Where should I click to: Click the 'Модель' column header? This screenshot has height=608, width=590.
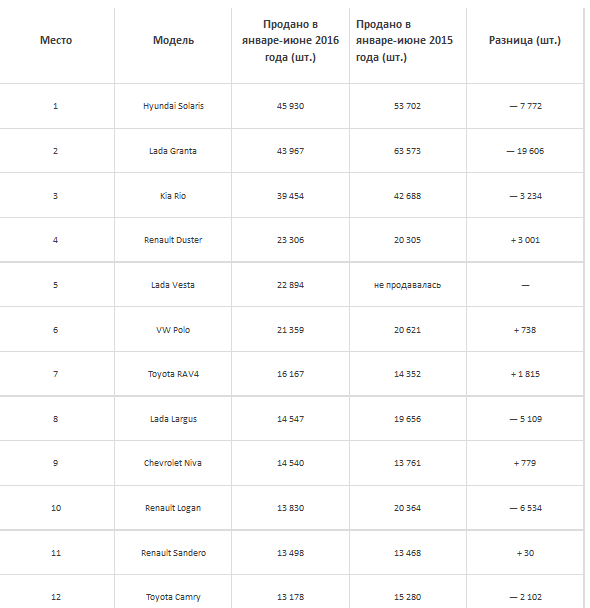[x=173, y=40]
